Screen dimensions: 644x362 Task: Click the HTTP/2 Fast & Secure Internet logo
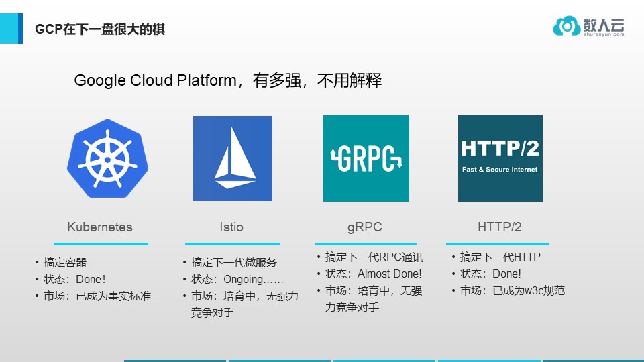coord(500,158)
